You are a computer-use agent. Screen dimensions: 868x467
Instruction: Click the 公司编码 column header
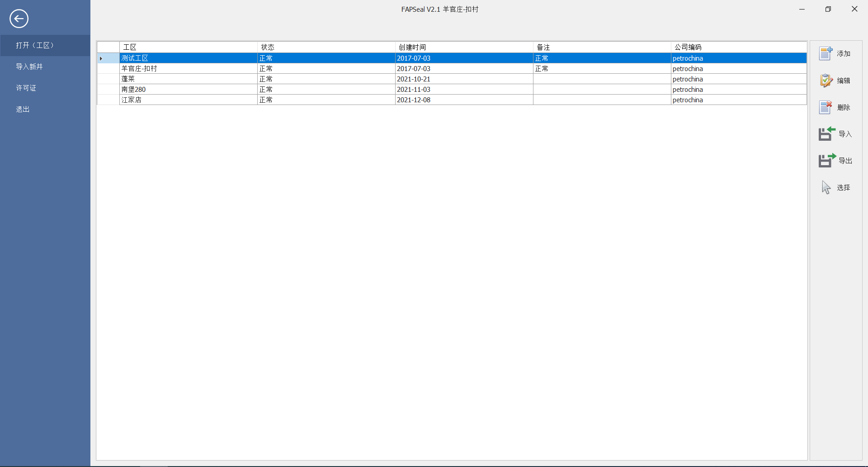pyautogui.click(x=739, y=47)
